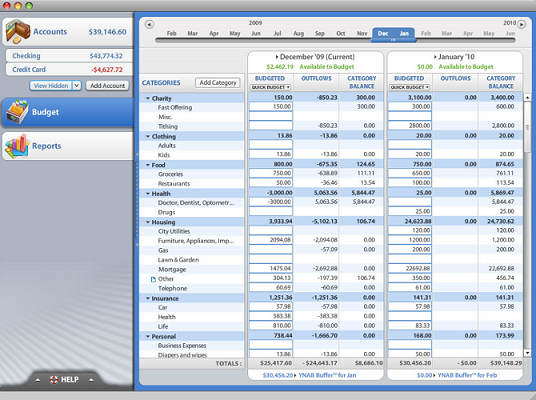Click the December Groceries budgeted field

271,173
